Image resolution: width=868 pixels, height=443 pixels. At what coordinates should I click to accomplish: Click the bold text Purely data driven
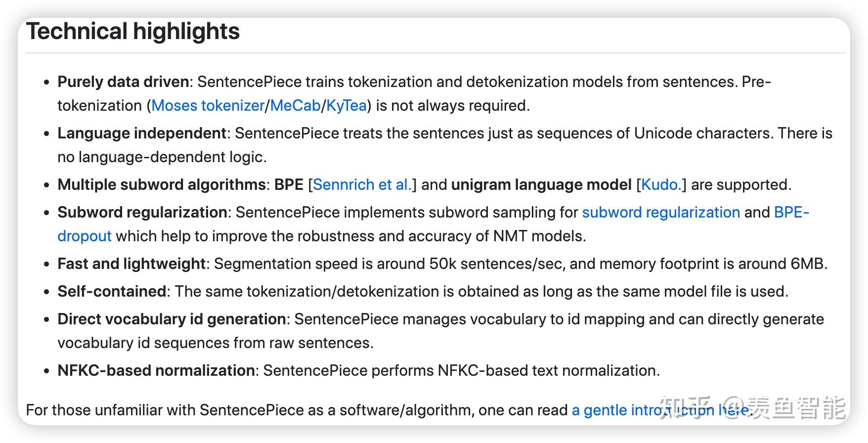(x=123, y=82)
